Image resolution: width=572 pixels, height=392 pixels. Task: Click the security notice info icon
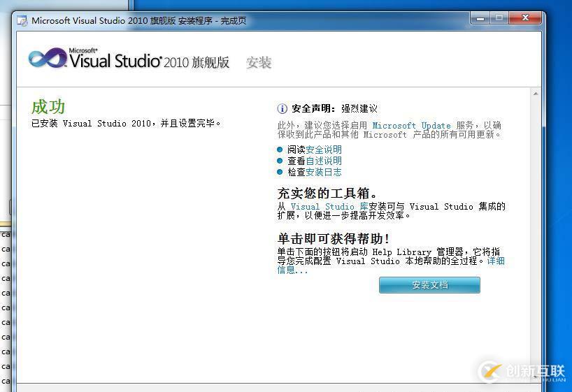point(282,109)
